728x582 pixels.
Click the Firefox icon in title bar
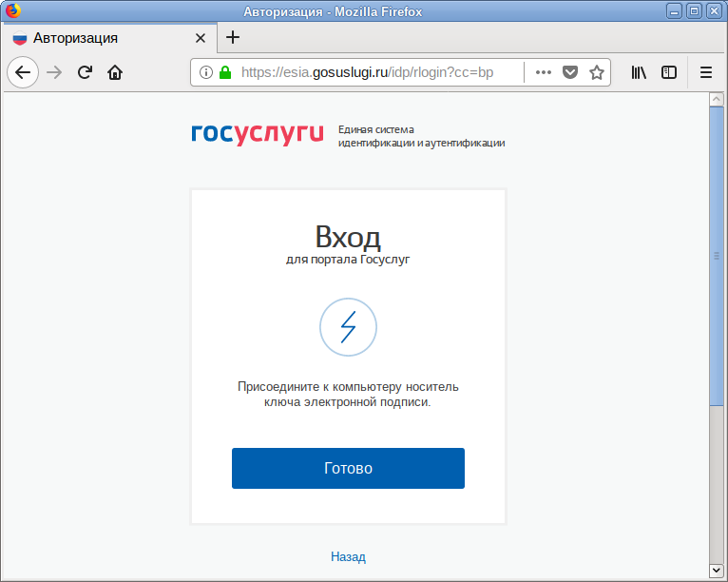tap(13, 10)
